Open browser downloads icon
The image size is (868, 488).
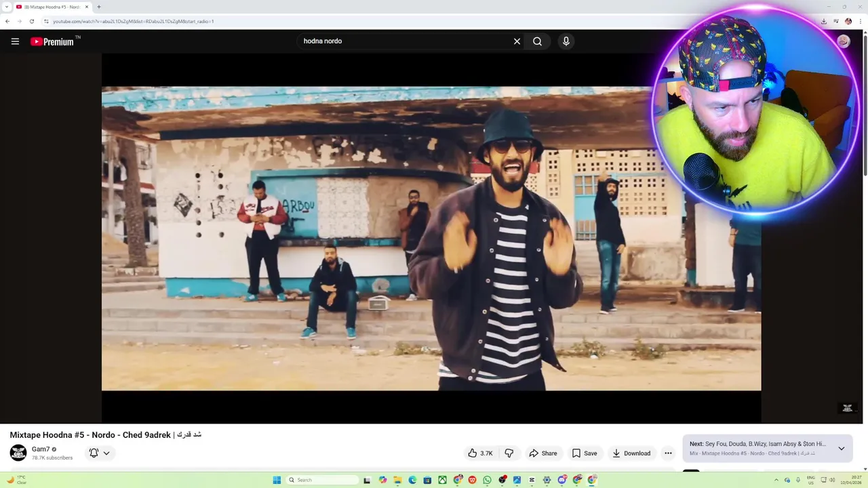click(x=823, y=21)
